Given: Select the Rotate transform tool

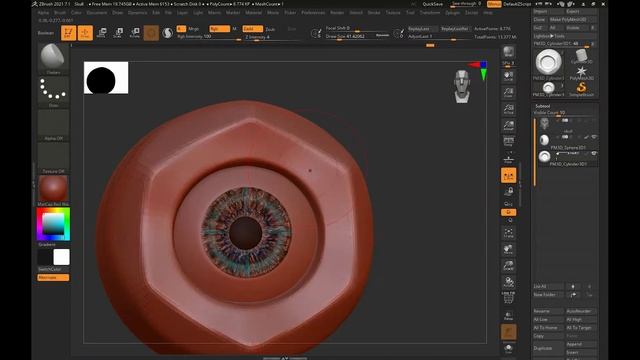Looking at the screenshot, I should pyautogui.click(x=135, y=33).
